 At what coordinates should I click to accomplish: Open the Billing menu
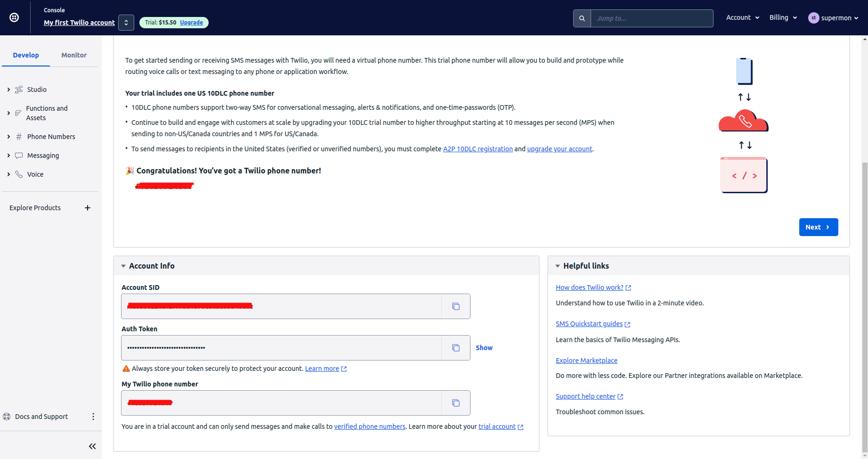(x=783, y=17)
